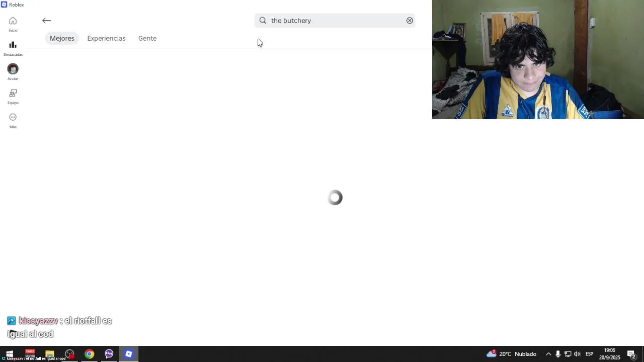
Task: Click the 'the butchery' search field
Action: (335, 21)
